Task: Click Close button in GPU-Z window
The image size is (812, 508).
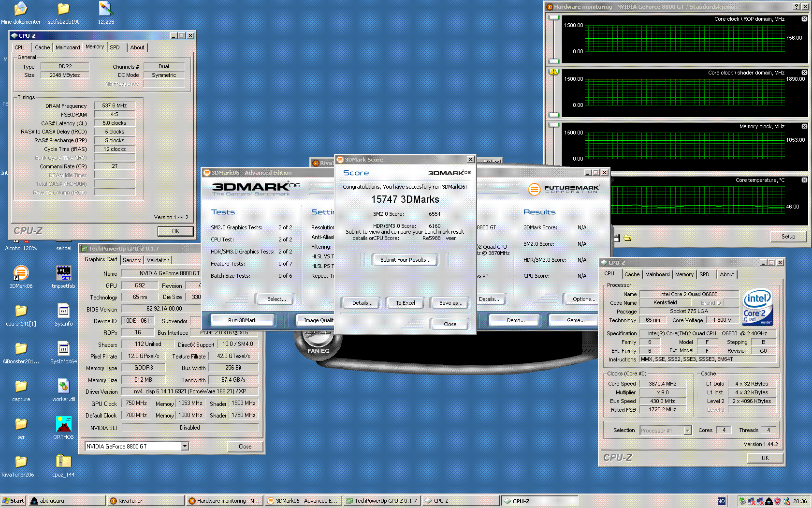Action: point(245,447)
